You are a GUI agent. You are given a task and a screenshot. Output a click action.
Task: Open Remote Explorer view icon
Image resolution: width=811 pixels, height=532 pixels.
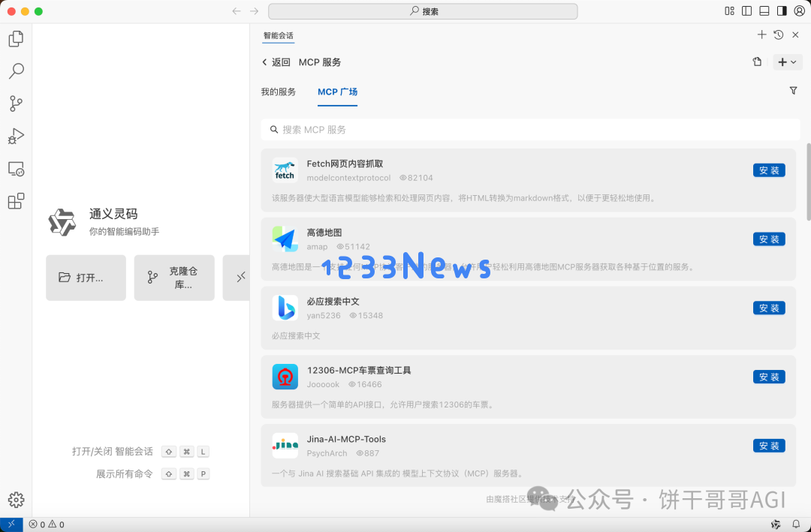click(x=16, y=169)
